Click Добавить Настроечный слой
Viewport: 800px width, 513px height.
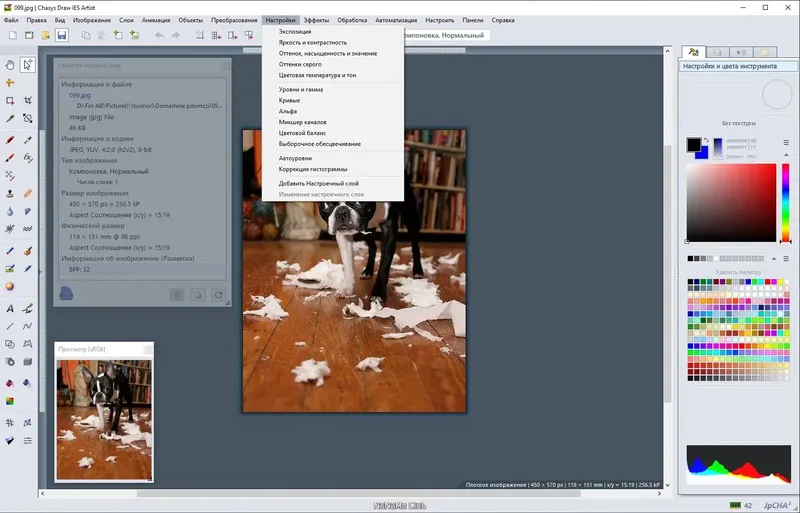(318, 183)
